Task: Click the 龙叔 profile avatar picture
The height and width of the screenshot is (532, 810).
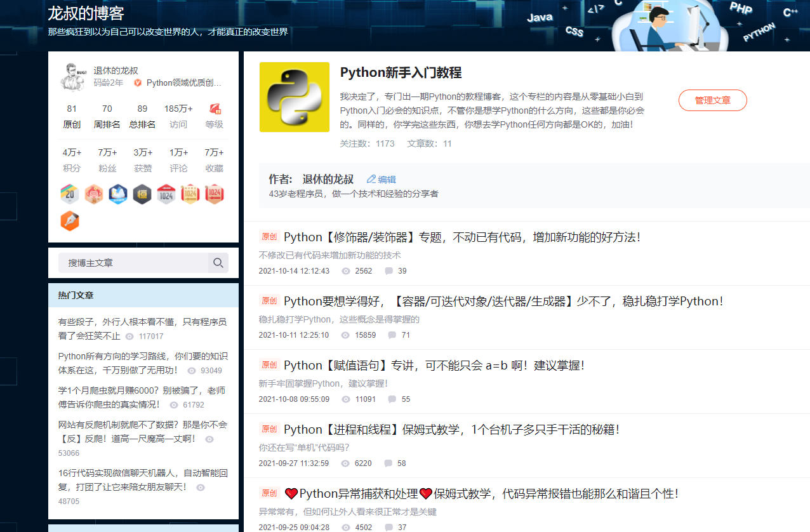Action: point(73,77)
